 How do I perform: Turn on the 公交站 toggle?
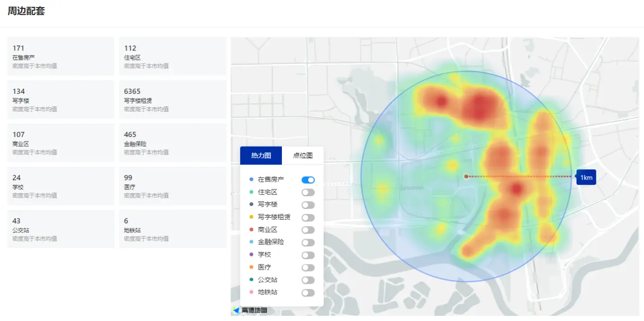[x=308, y=280]
